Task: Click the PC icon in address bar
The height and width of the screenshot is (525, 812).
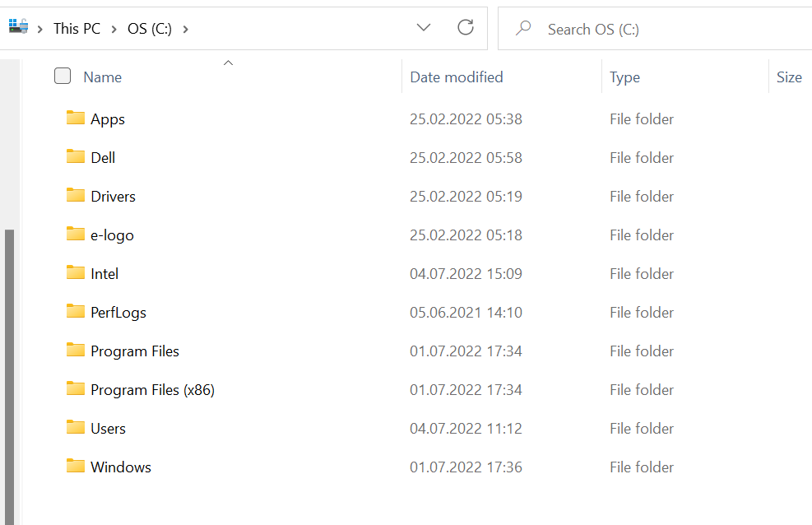Action: [x=18, y=28]
